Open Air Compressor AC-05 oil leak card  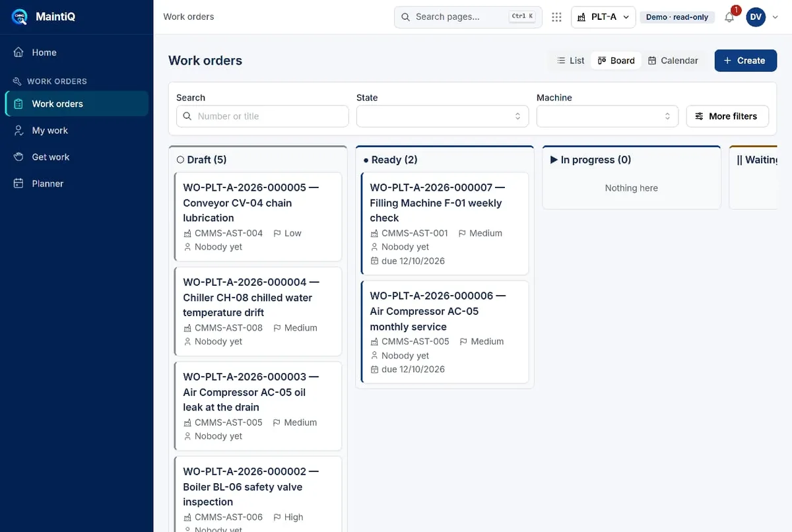click(x=258, y=406)
